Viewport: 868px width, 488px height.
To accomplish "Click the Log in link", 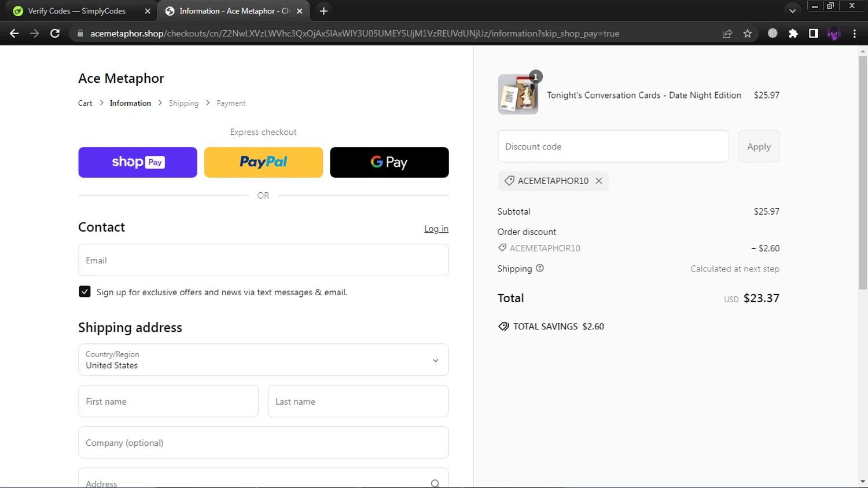I will tap(436, 229).
